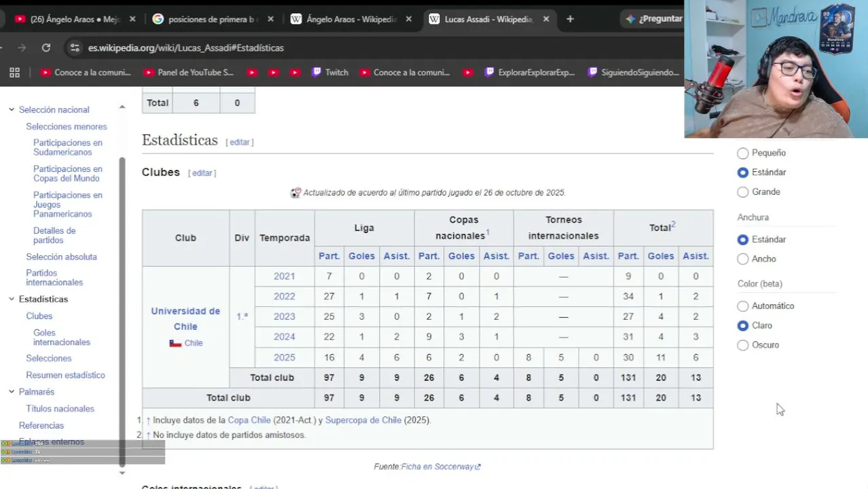This screenshot has height=489, width=868.
Task: Close the Lucas Assadi Wikipedia tab
Action: tap(545, 19)
